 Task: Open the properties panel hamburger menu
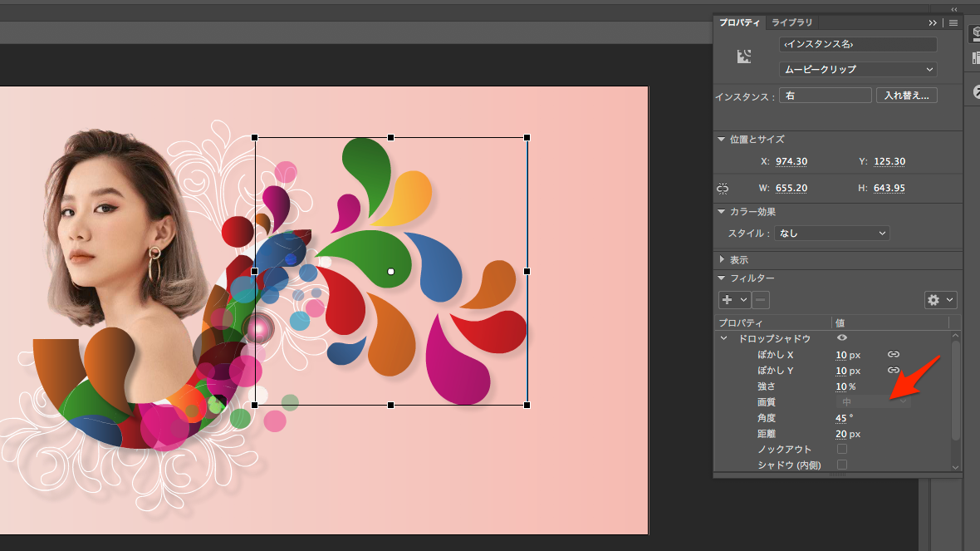click(953, 22)
